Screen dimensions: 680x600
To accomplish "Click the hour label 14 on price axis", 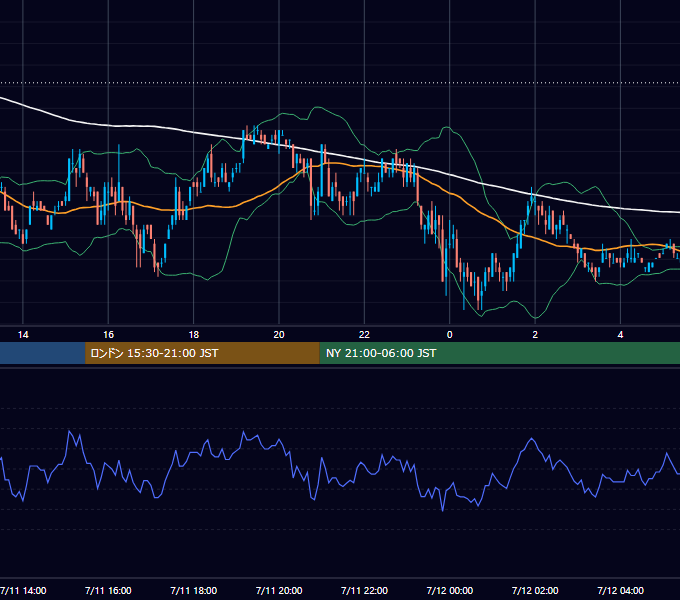I will click(23, 334).
